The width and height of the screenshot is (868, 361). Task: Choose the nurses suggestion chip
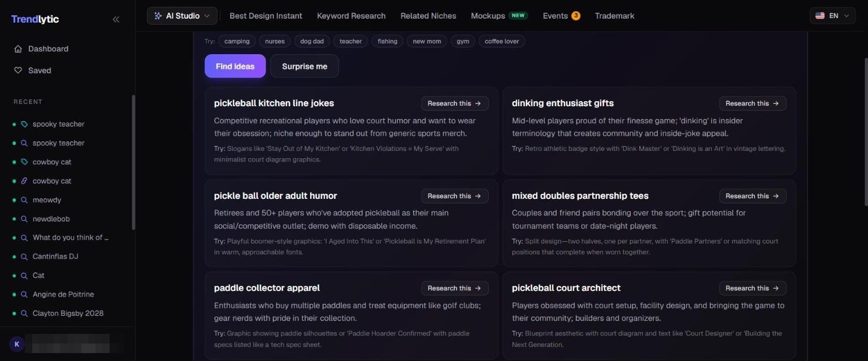tap(275, 41)
